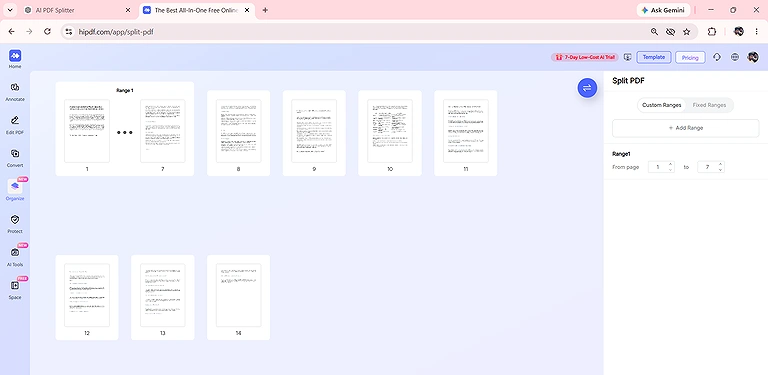The width and height of the screenshot is (768, 375).
Task: Increase the 'to' page value
Action: [720, 164]
